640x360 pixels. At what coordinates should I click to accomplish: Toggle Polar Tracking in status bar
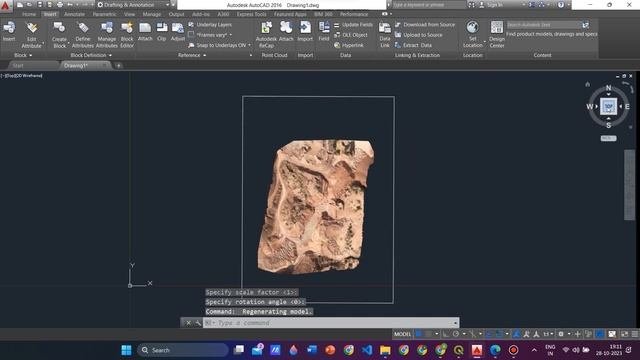pos(456,334)
